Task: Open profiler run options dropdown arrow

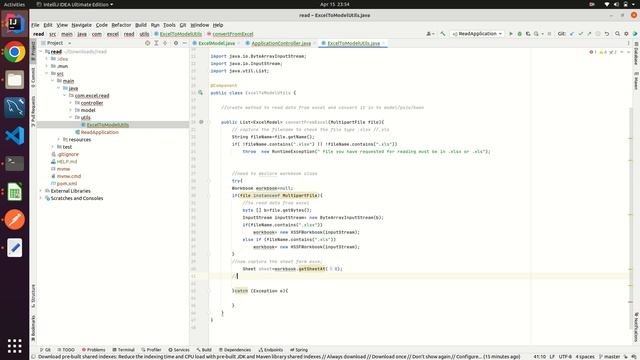Action: click(x=542, y=34)
